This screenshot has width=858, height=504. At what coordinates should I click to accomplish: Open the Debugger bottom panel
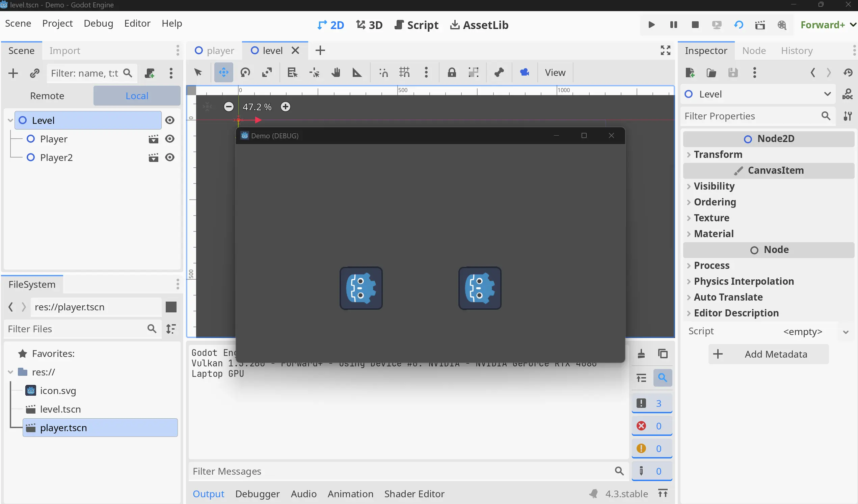258,494
